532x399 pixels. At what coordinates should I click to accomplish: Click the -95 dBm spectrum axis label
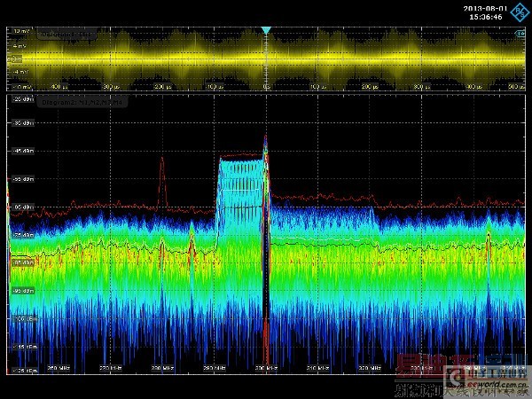23,291
